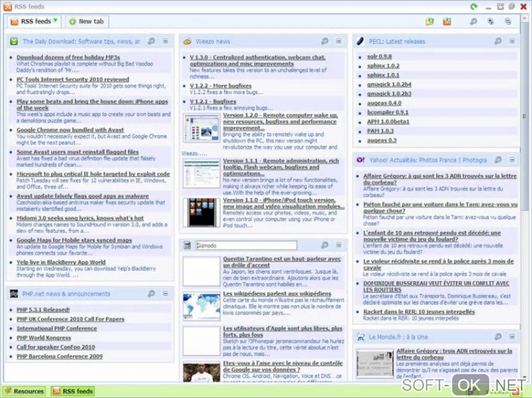Click the Version 1.1.0 iPhone thumbnail
The width and height of the screenshot is (532, 398).
(x=201, y=213)
